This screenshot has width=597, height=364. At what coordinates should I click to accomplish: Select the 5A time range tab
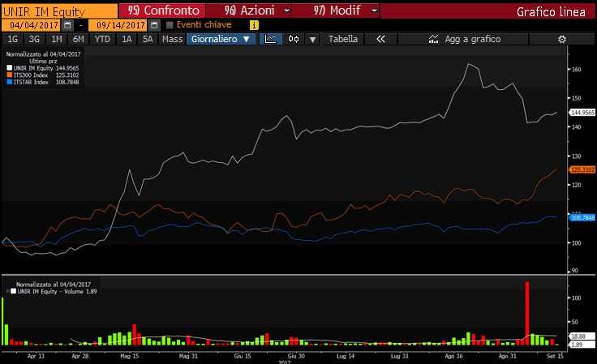point(148,39)
